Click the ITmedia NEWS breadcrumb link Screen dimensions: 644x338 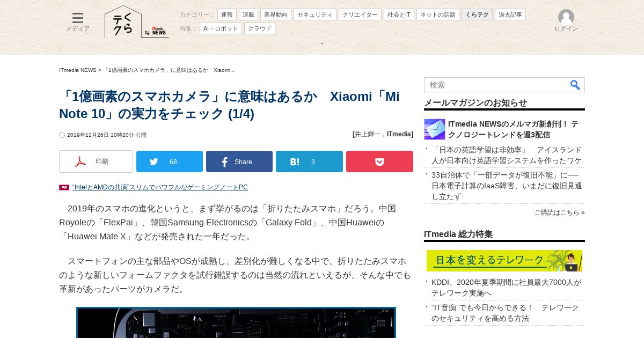pos(78,70)
